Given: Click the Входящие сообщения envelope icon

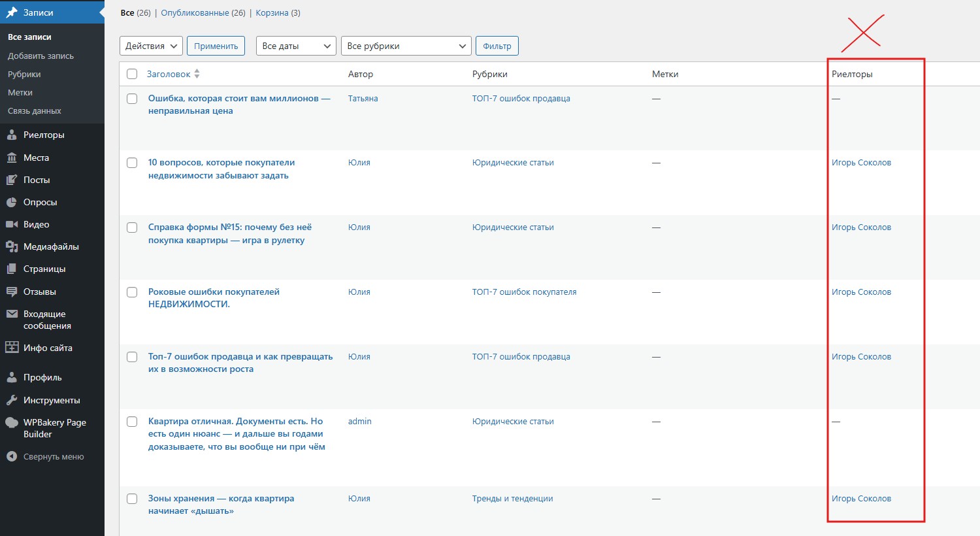Looking at the screenshot, I should [x=12, y=314].
